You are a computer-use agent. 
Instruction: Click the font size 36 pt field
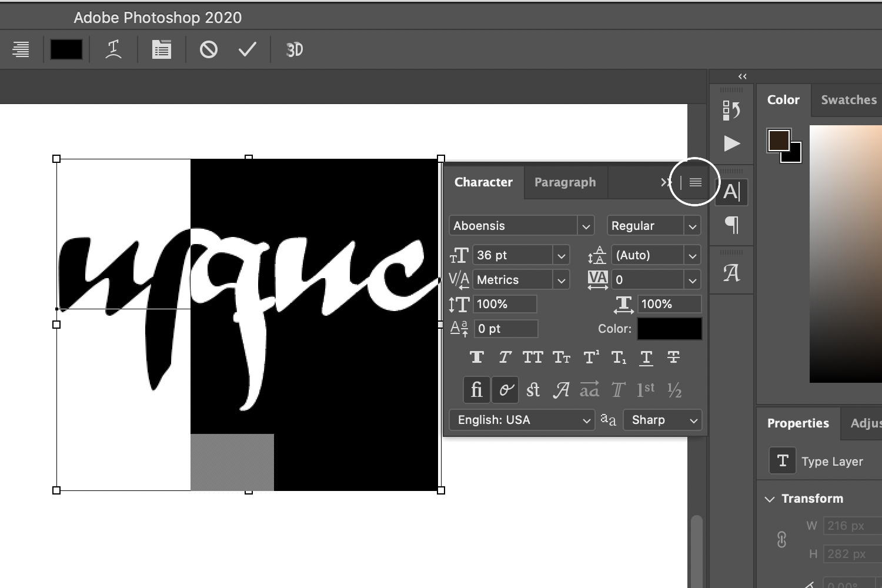pos(512,255)
